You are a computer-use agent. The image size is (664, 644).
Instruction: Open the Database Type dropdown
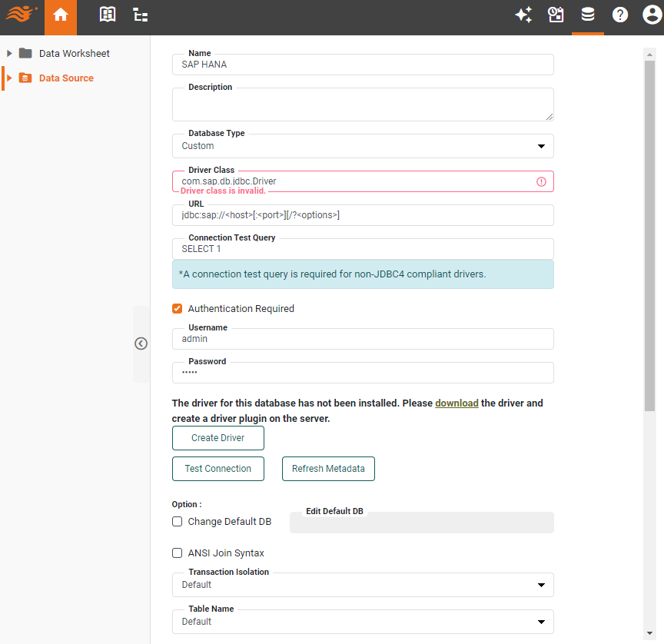tap(541, 145)
